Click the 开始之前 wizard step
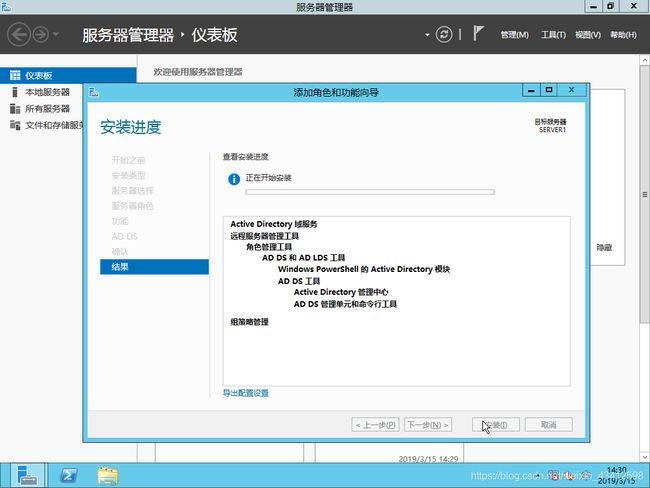 [x=128, y=160]
